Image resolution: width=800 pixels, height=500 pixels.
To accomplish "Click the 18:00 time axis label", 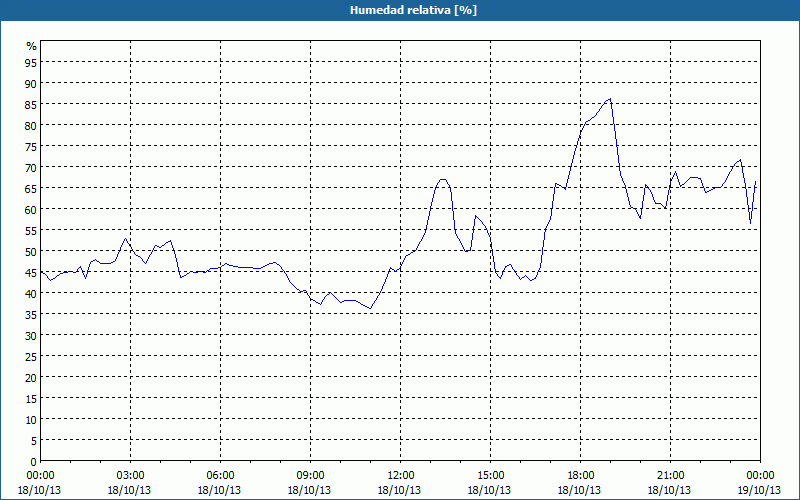I will pos(581,476).
